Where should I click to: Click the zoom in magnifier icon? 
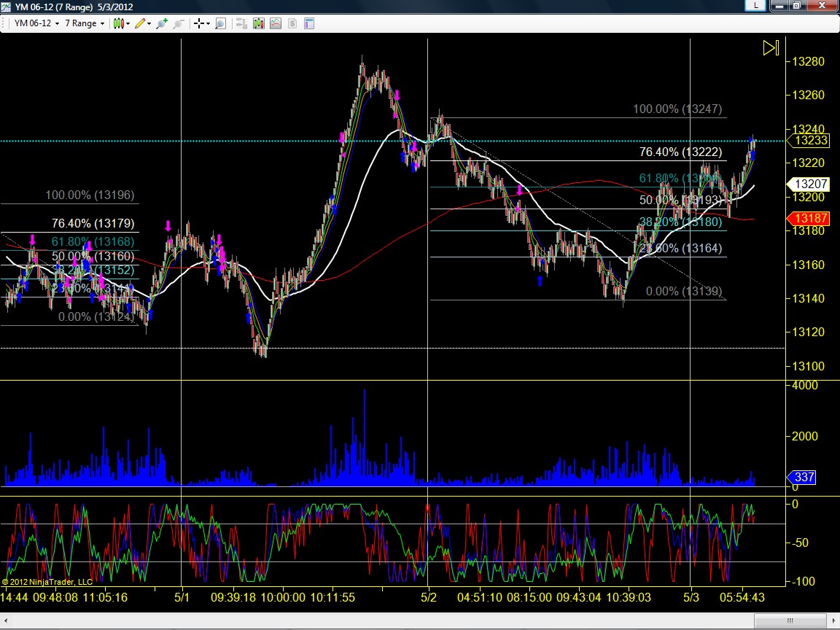click(x=162, y=23)
